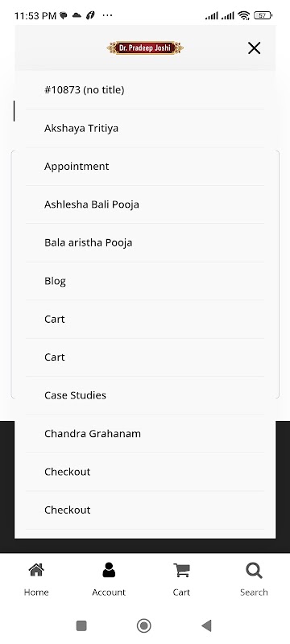Open the Appointment page

(145, 167)
